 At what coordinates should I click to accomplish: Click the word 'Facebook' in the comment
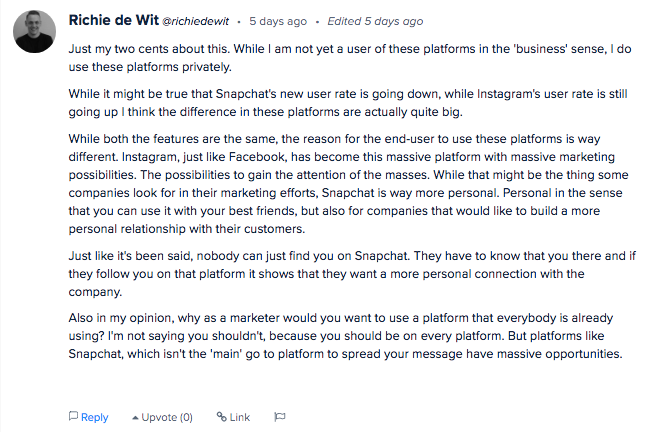pyautogui.click(x=257, y=157)
